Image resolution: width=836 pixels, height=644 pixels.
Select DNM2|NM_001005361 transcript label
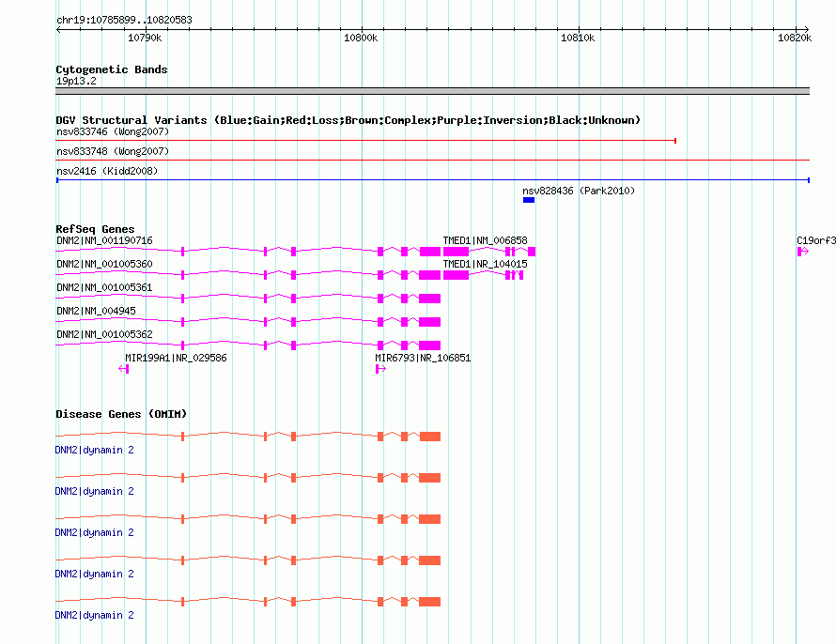104,287
